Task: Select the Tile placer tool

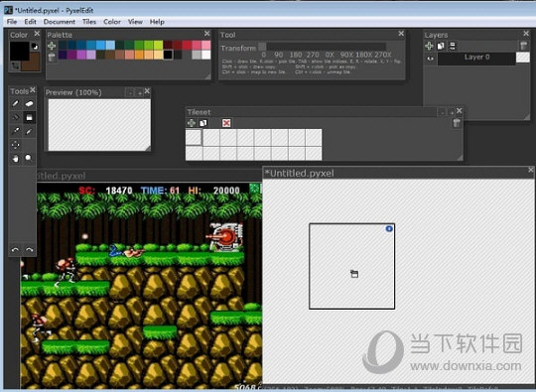Action: (29, 117)
